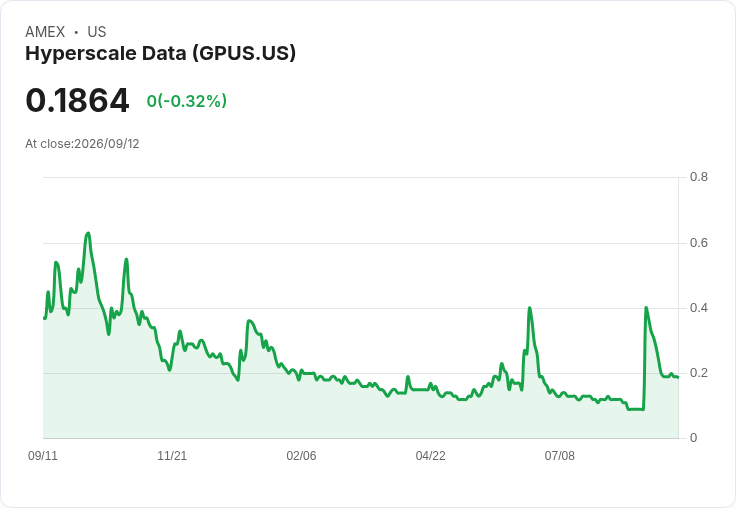
Task: Click the 0.4 y-axis value label
Action: pos(698,308)
